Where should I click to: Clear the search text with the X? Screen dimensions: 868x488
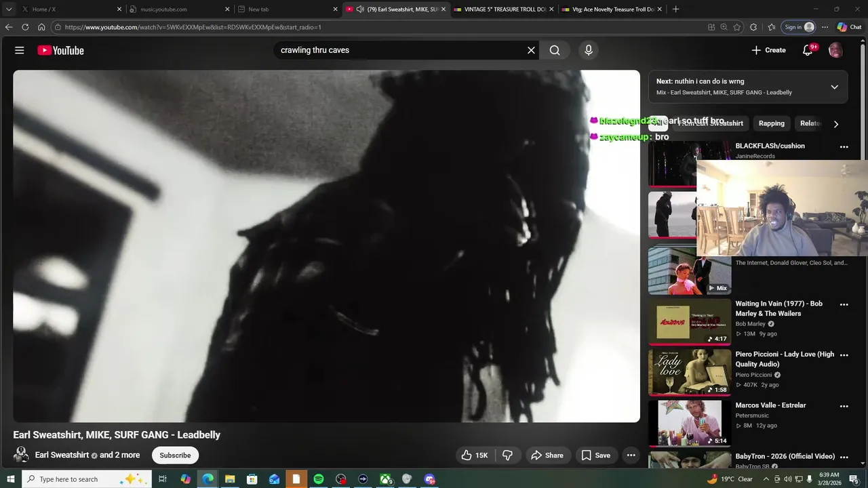(x=531, y=50)
